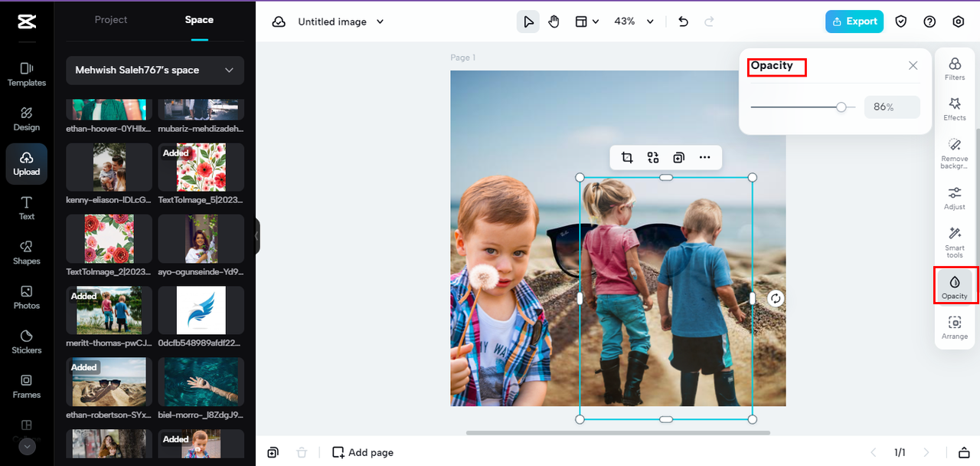The image size is (980, 466).
Task: Expand more sidebar items with down arrow
Action: click(x=27, y=446)
